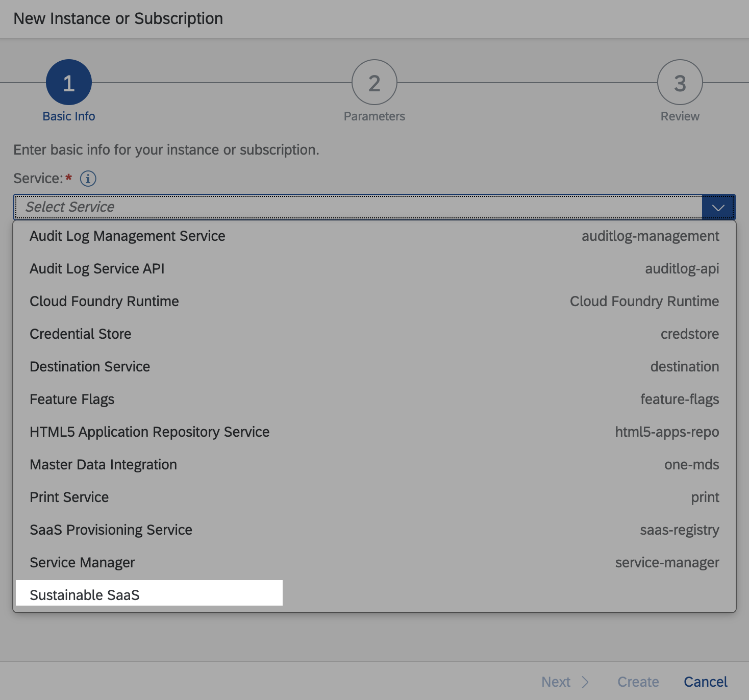Select Print Service option
The height and width of the screenshot is (700, 749).
coord(374,497)
